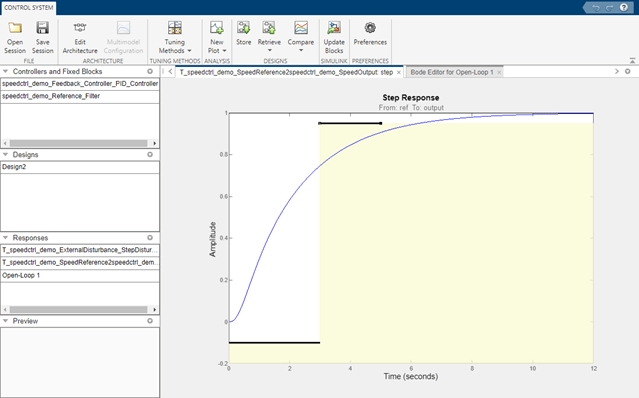The width and height of the screenshot is (639, 398).
Task: Show next document tabs arrow
Action: tap(617, 71)
